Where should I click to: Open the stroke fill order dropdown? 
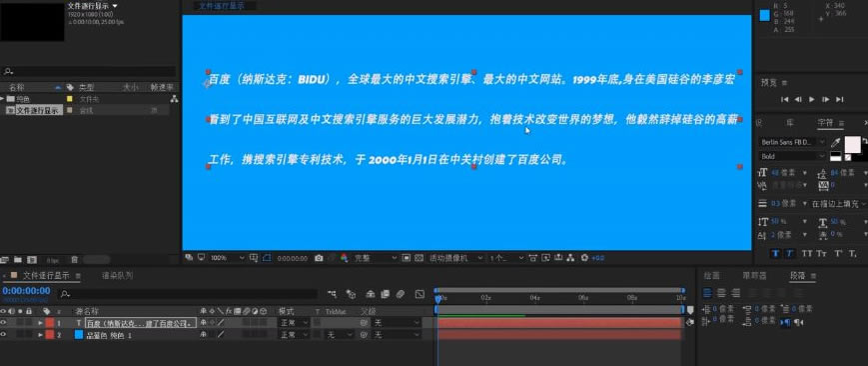point(839,204)
